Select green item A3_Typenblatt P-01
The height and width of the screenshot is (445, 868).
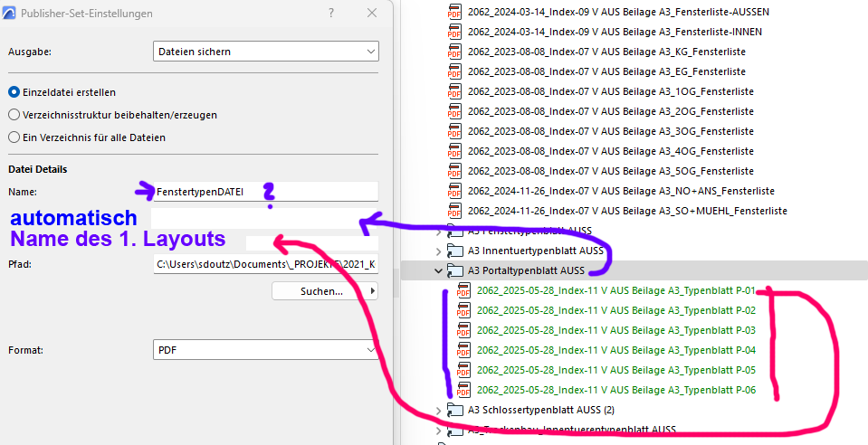click(616, 290)
